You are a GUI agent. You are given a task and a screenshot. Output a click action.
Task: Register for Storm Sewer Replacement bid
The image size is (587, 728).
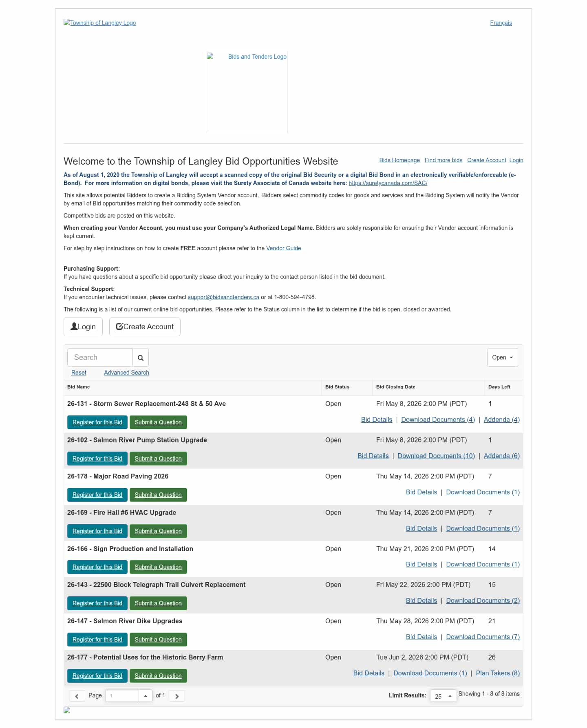(97, 422)
